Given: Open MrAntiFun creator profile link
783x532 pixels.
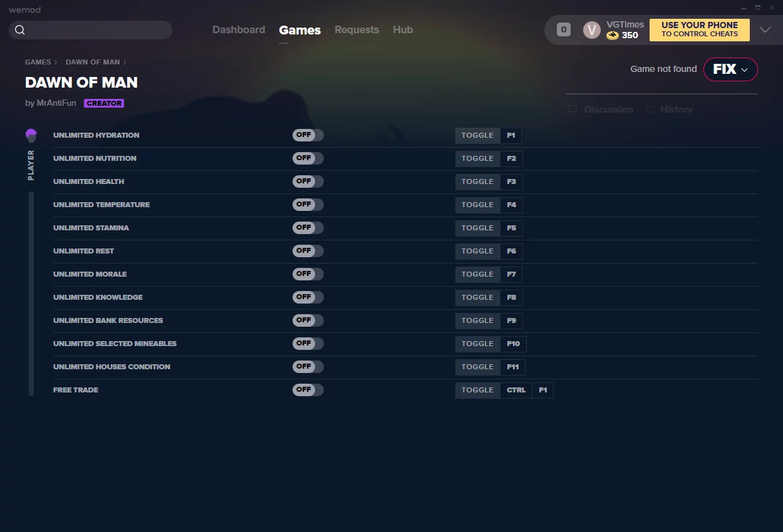Looking at the screenshot, I should [56, 103].
